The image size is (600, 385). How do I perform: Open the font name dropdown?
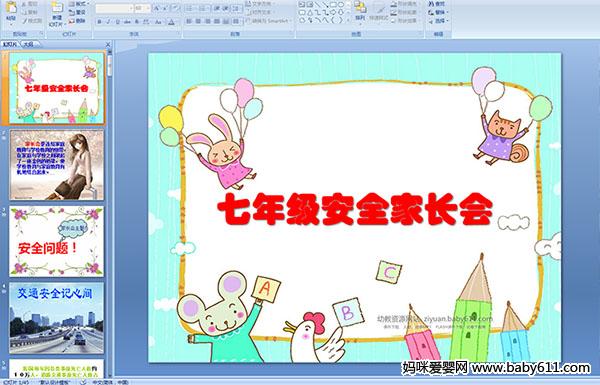[131, 8]
